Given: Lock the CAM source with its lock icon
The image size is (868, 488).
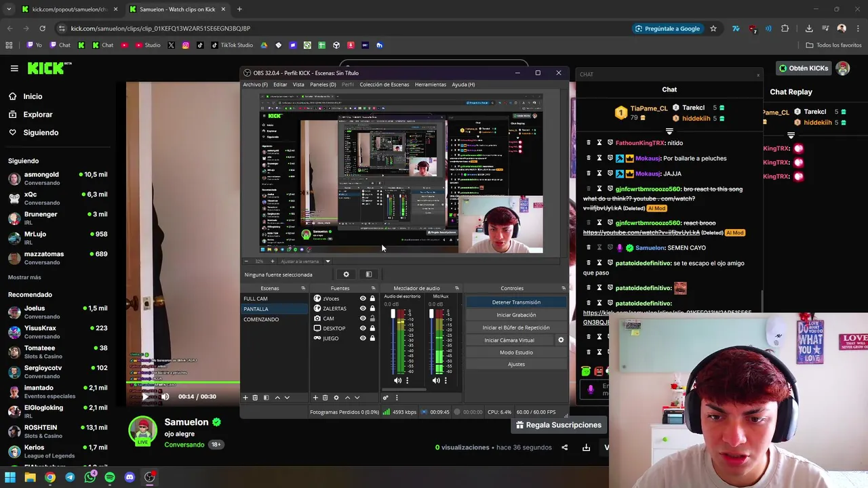Looking at the screenshot, I should 372,319.
